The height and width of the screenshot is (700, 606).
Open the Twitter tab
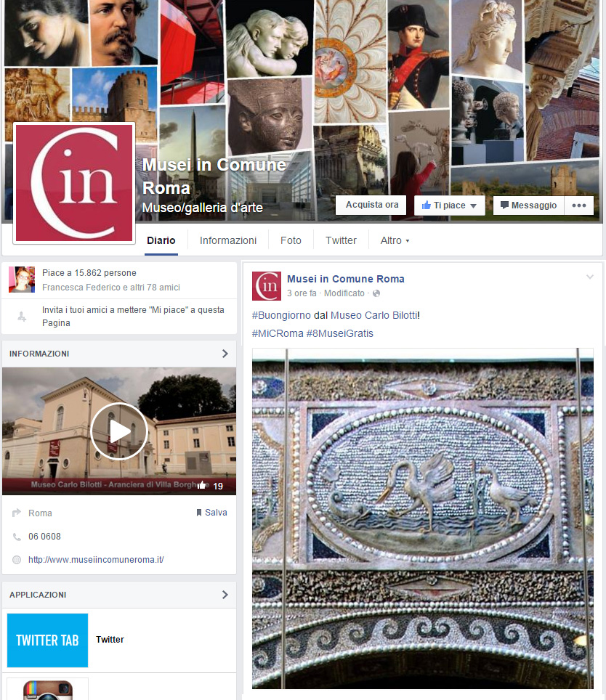point(341,240)
